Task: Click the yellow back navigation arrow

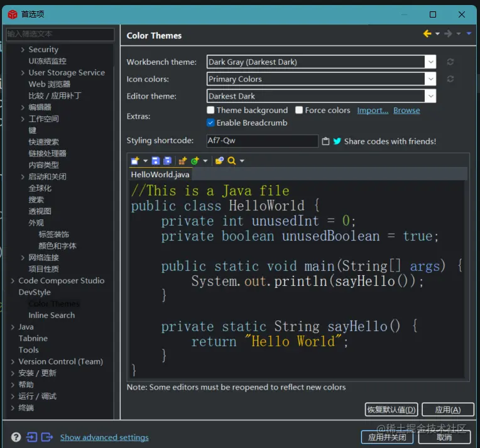Action: (427, 34)
